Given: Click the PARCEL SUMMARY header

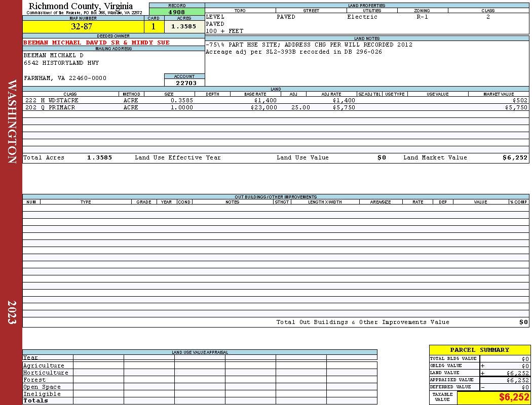Looking at the screenshot, I should (x=479, y=350).
